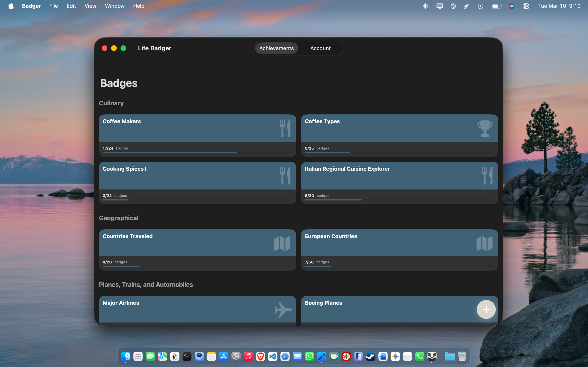The width and height of the screenshot is (588, 367).
Task: Click the plus button on Boeing Planes card
Action: click(486, 310)
